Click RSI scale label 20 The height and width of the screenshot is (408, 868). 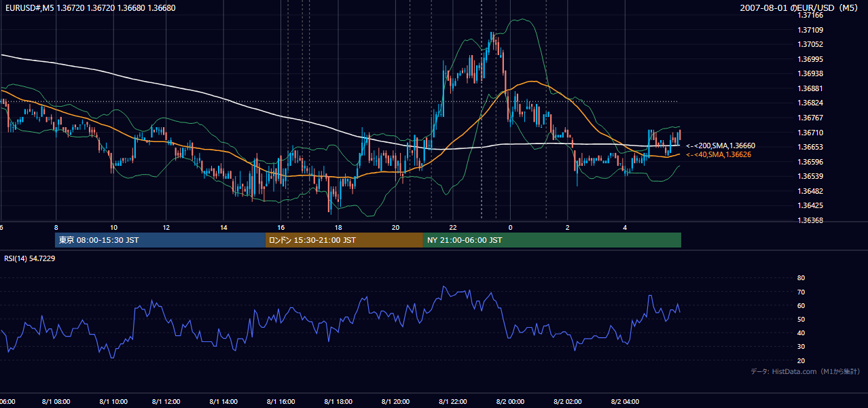(801, 360)
